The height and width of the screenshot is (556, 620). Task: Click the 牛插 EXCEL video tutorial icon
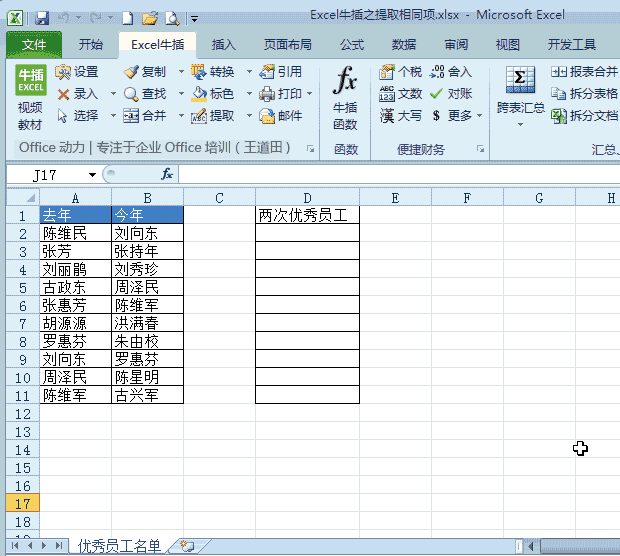click(x=30, y=98)
